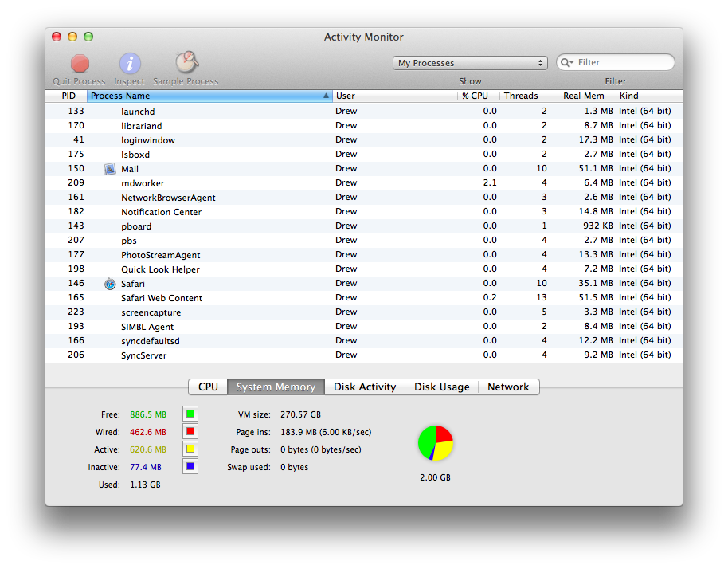This screenshot has height=569, width=728.
Task: Click the Quit Process stop-sign icon
Action: click(80, 63)
